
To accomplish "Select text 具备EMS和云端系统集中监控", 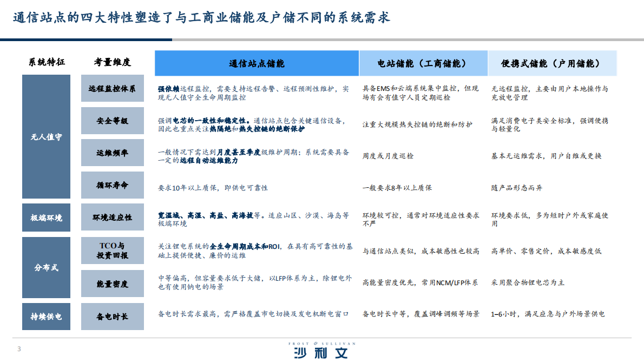I will pos(420,93).
